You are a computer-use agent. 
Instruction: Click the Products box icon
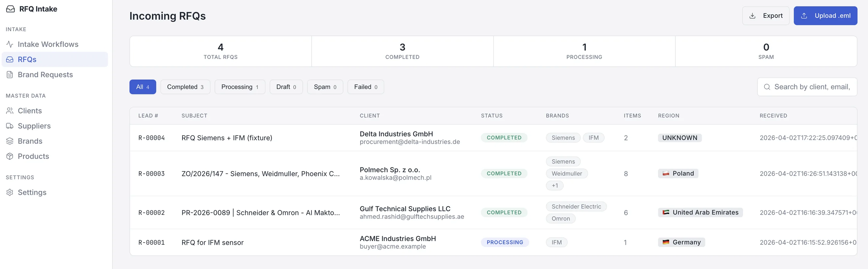point(10,156)
